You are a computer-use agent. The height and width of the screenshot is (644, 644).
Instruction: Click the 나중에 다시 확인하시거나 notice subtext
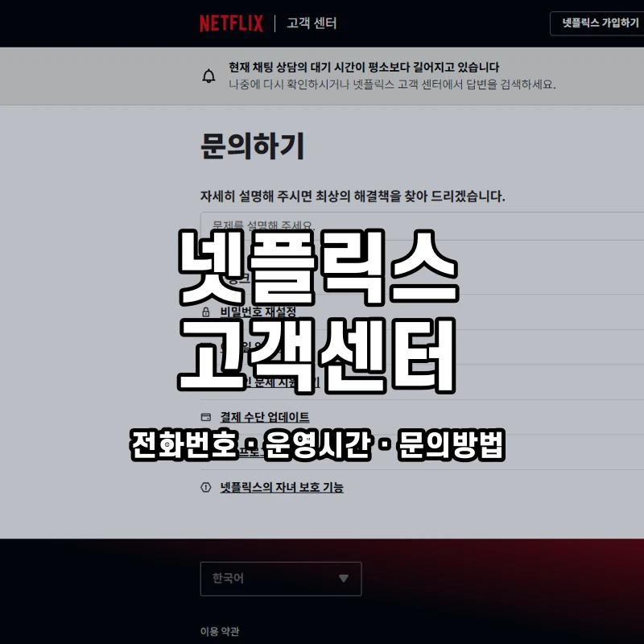[x=392, y=85]
